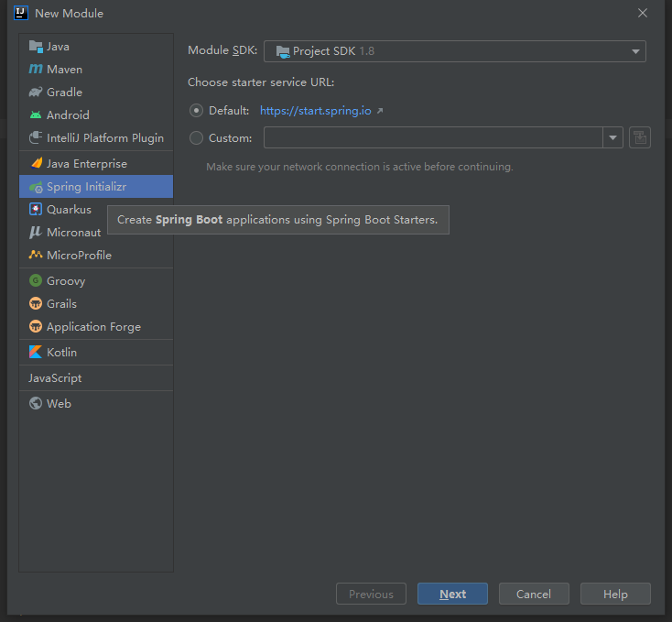Click the 'Choose starter service URL:' label
Screen dimensions: 672x622
[x=261, y=82]
